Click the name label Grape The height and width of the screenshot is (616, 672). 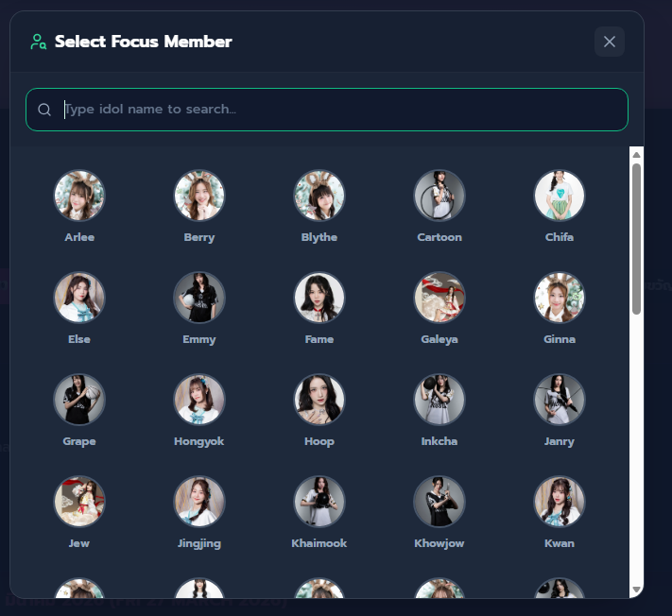click(x=79, y=441)
